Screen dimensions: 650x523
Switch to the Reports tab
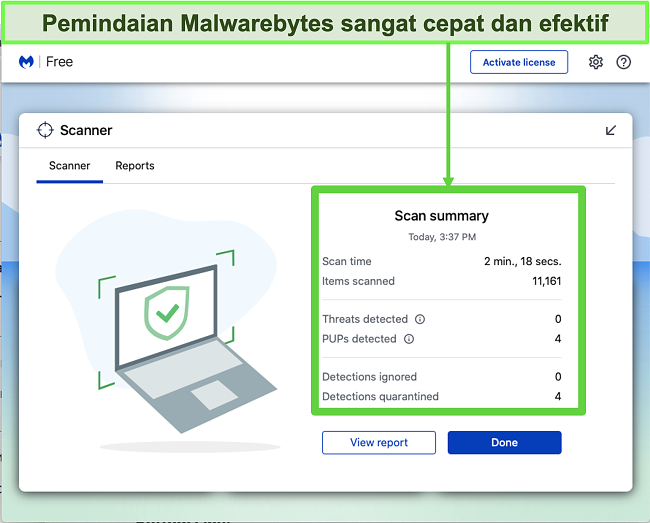click(135, 166)
